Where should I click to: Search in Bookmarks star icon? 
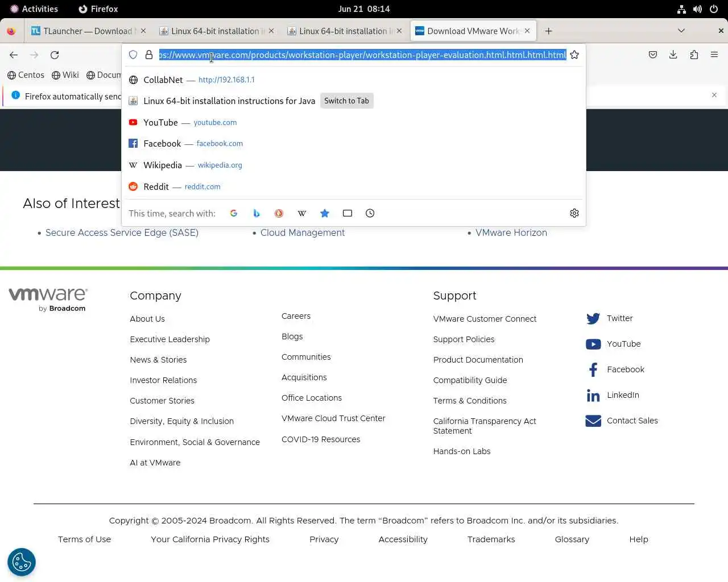tap(325, 213)
